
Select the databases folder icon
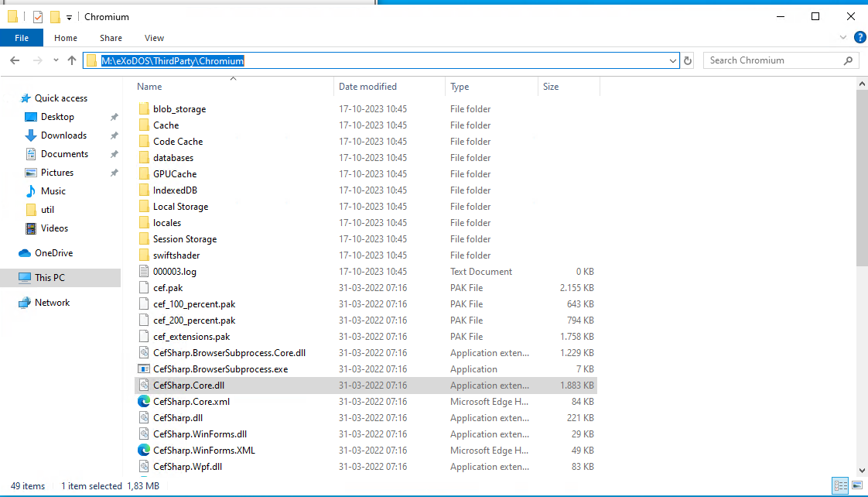tap(144, 157)
